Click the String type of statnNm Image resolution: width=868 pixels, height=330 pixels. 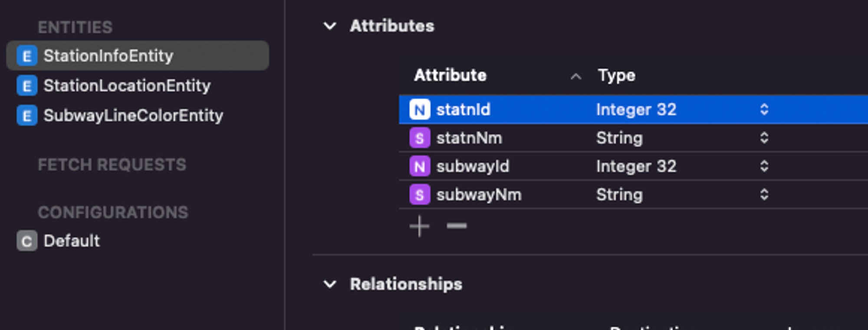click(x=619, y=138)
